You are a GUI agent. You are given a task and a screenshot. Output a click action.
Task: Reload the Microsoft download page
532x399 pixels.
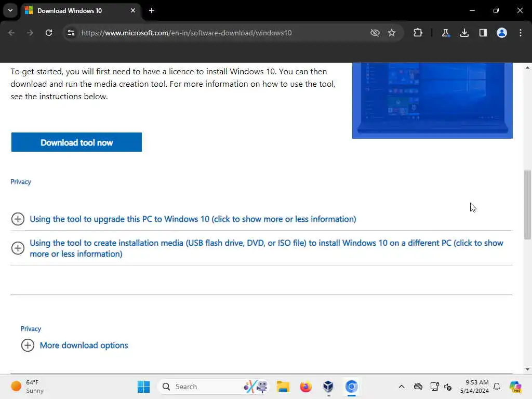click(x=49, y=33)
